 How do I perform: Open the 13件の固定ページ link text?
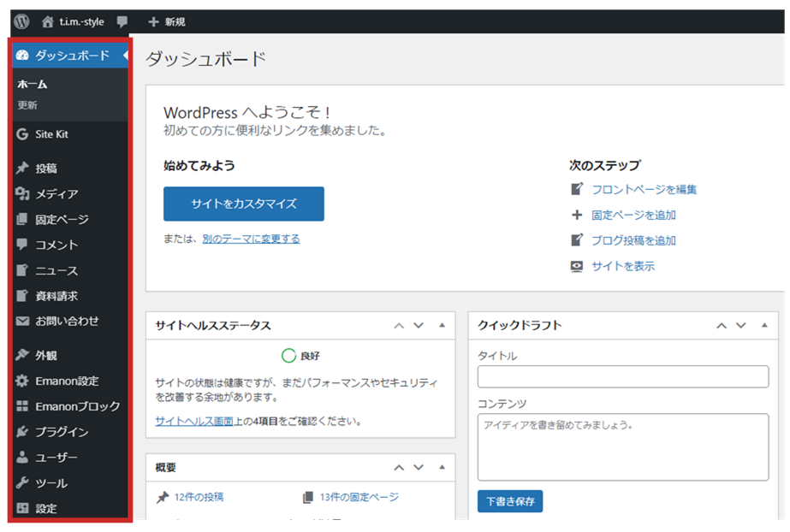coord(359,497)
